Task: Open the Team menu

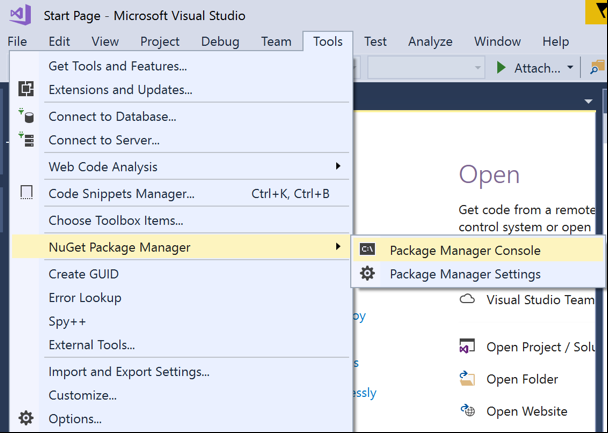Action: (276, 41)
